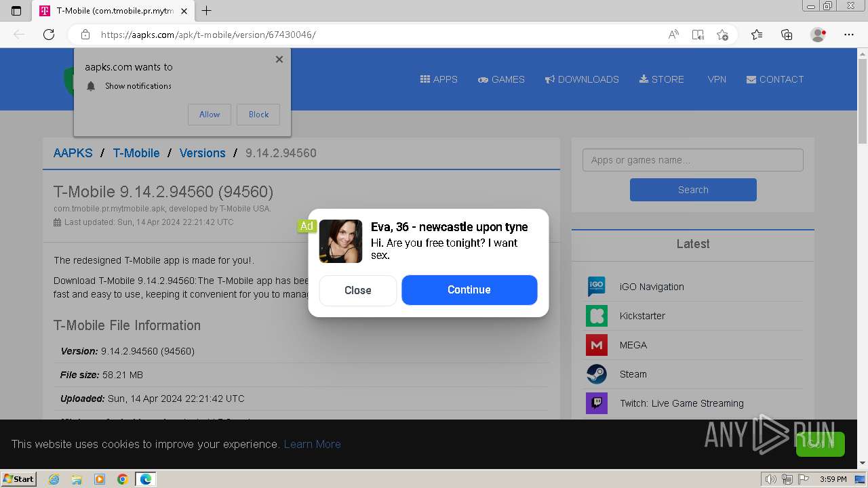The width and height of the screenshot is (868, 488).
Task: Click the profile avatar icon
Action: pyautogui.click(x=818, y=35)
